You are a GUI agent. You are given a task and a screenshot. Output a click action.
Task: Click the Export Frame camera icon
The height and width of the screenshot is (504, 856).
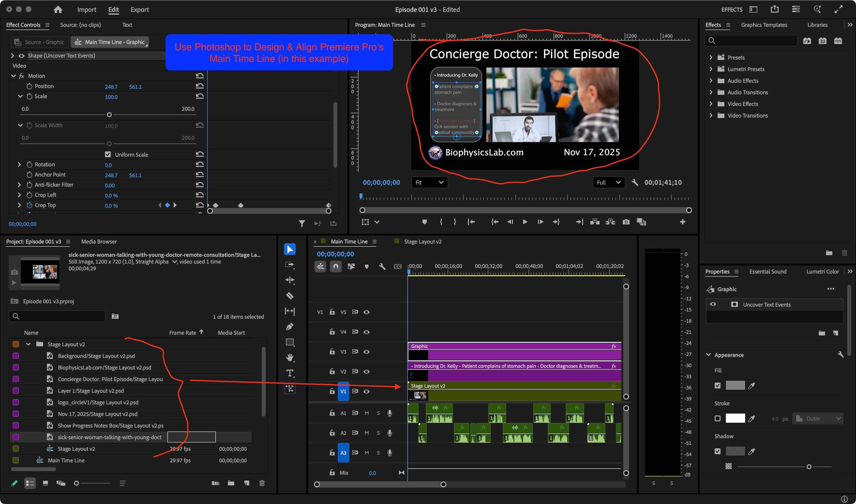click(626, 222)
